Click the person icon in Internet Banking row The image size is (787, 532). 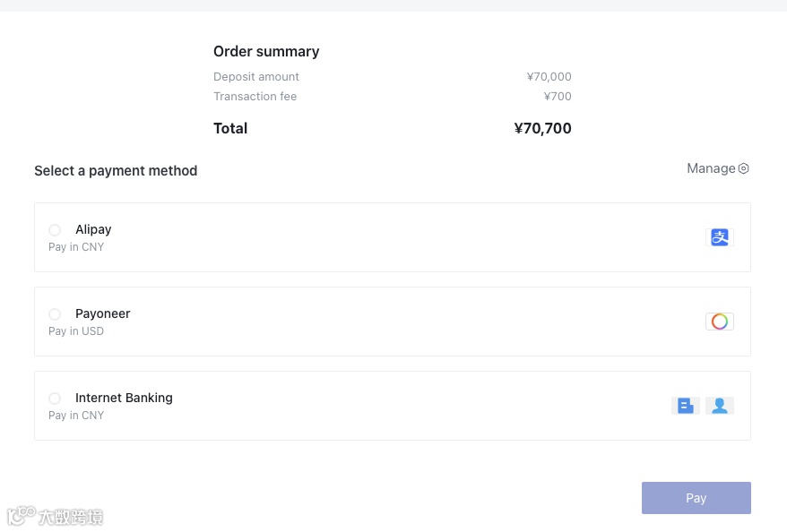[719, 406]
